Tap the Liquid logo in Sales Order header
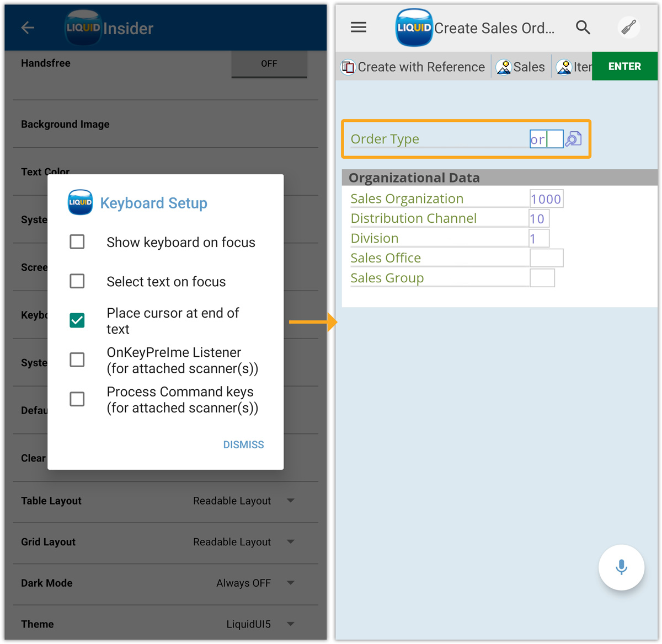This screenshot has width=662, height=644. (414, 28)
